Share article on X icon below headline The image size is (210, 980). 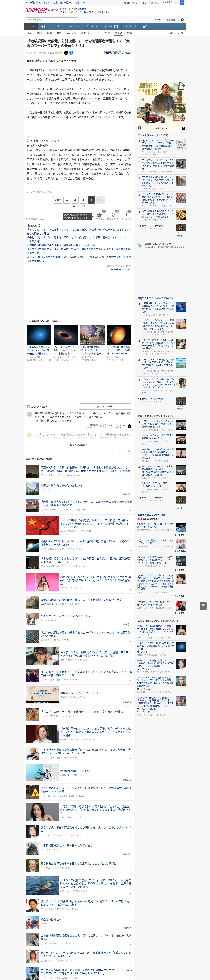click(x=66, y=53)
